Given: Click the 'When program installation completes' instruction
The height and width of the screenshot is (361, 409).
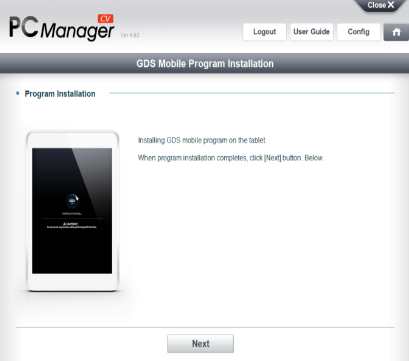Looking at the screenshot, I should (231, 158).
